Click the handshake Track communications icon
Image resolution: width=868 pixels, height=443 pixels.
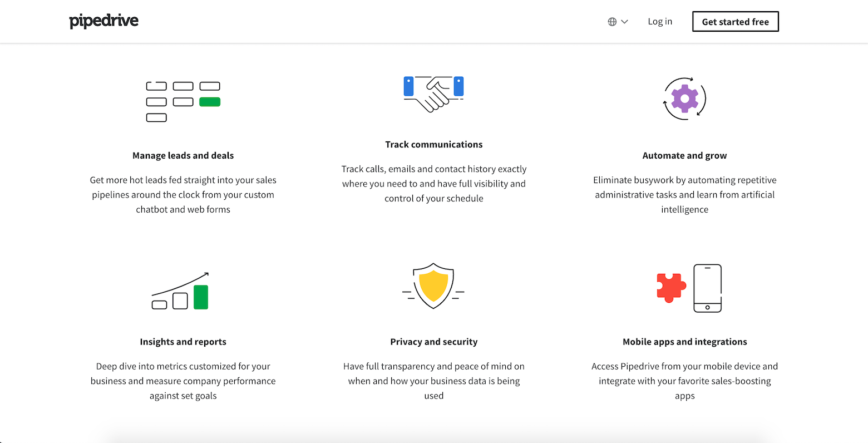[x=433, y=93]
